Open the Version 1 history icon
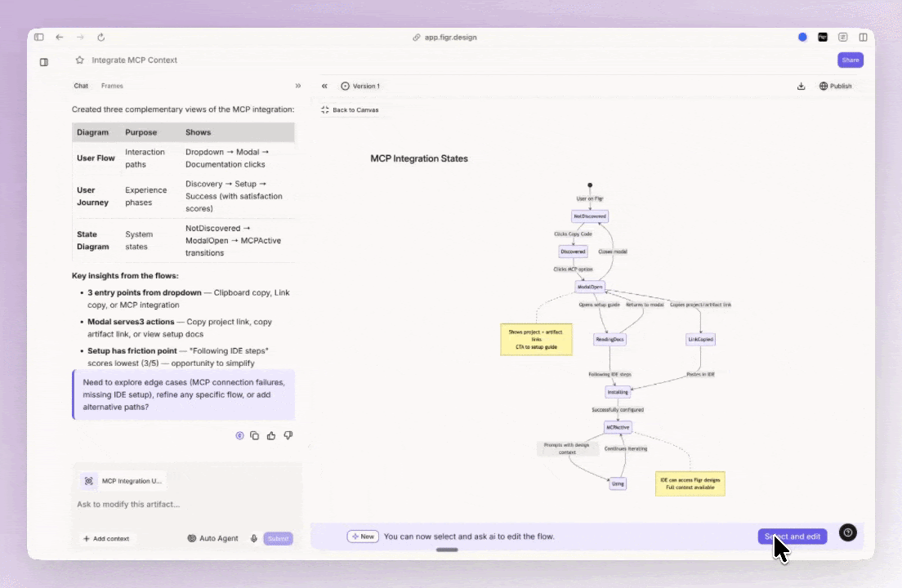This screenshot has height=588, width=902. [x=344, y=86]
